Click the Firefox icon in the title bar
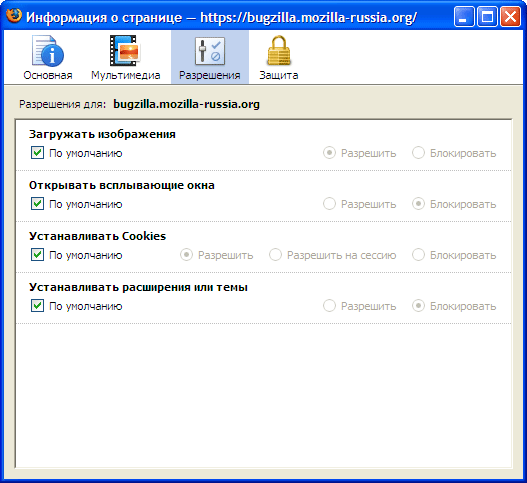Image resolution: width=527 pixels, height=483 pixels. tap(14, 15)
